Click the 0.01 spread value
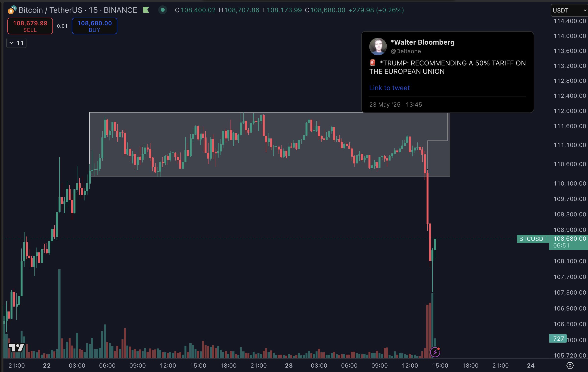The image size is (588, 372). pyautogui.click(x=62, y=26)
